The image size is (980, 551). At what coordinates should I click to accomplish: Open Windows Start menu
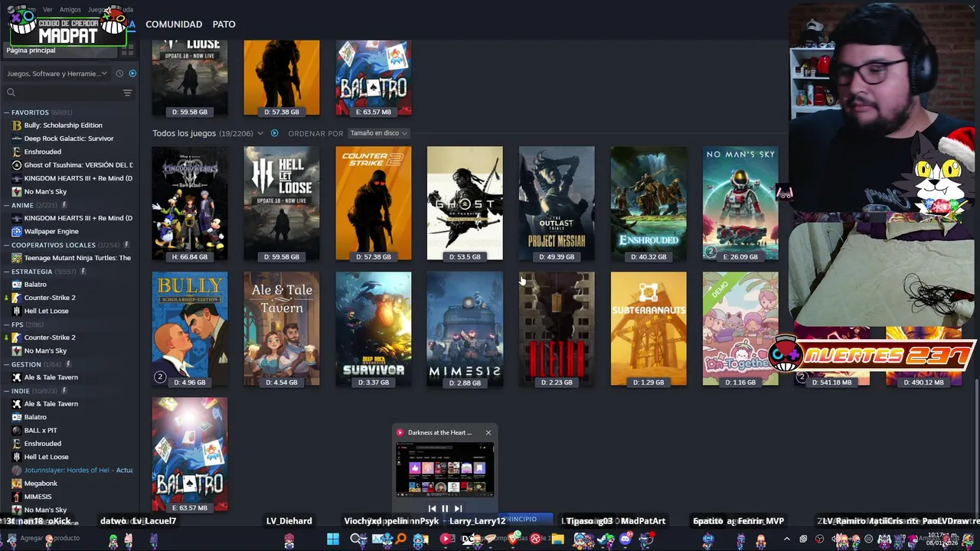[333, 540]
